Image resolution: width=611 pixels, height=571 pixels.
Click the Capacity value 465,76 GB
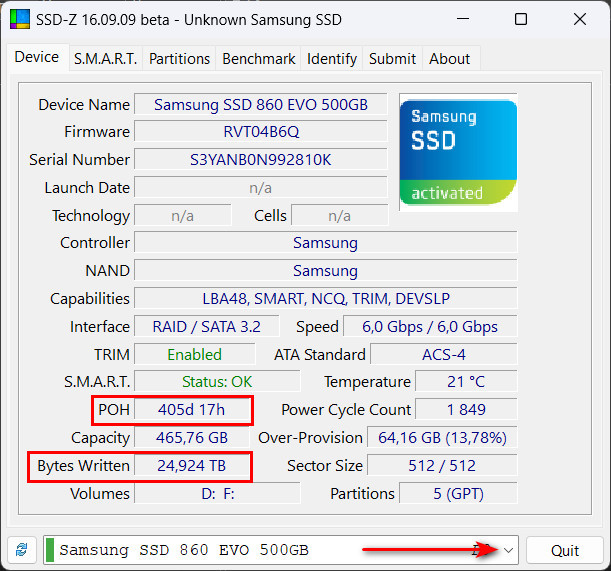192,438
